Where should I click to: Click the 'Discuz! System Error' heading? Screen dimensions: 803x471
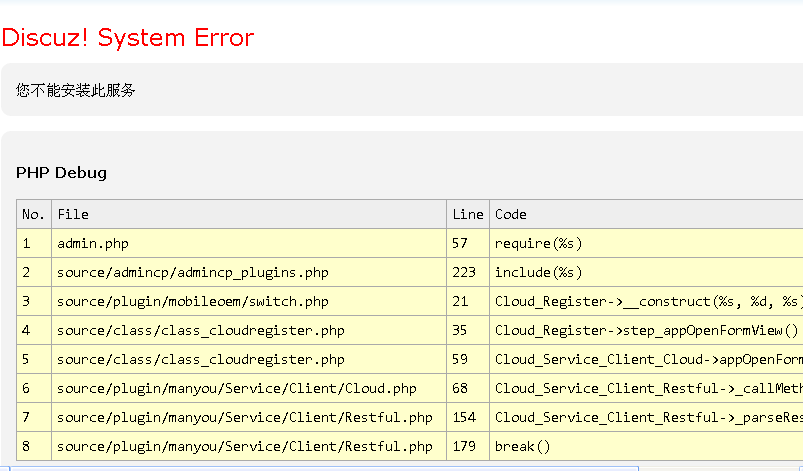click(128, 38)
